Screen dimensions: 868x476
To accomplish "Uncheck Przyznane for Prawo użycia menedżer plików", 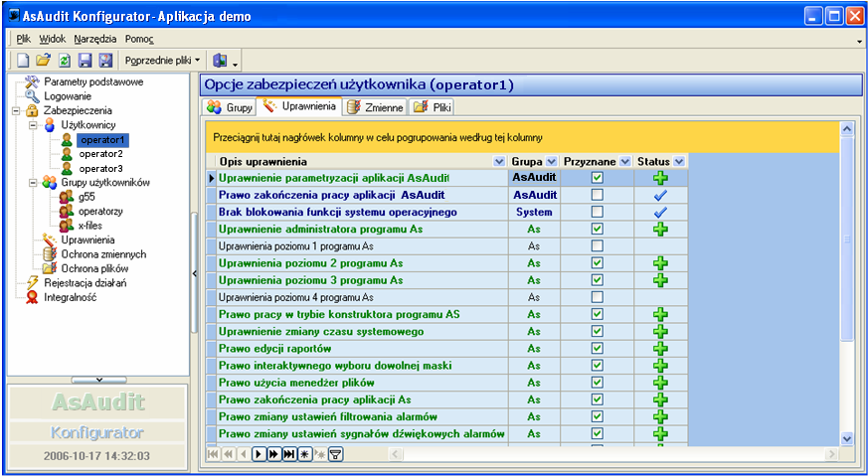I will pyautogui.click(x=597, y=383).
